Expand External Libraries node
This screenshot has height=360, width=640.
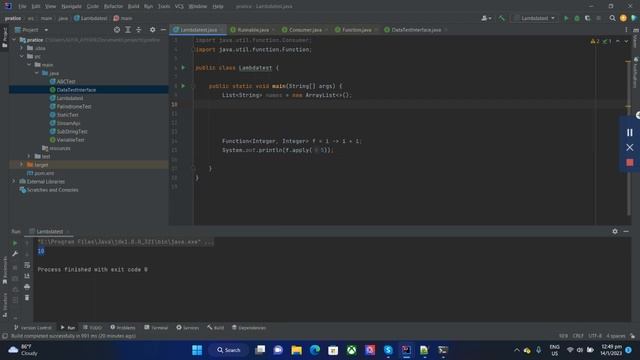tap(14, 181)
